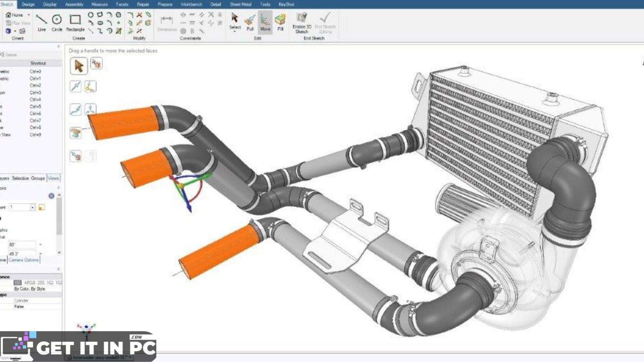Select the view row with Ctrl+3 shortcut

click(x=31, y=93)
